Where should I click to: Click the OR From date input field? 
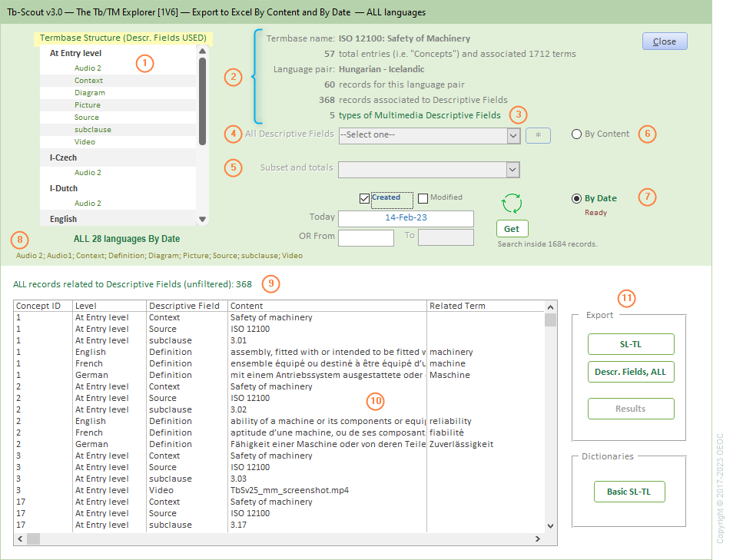pyautogui.click(x=366, y=237)
